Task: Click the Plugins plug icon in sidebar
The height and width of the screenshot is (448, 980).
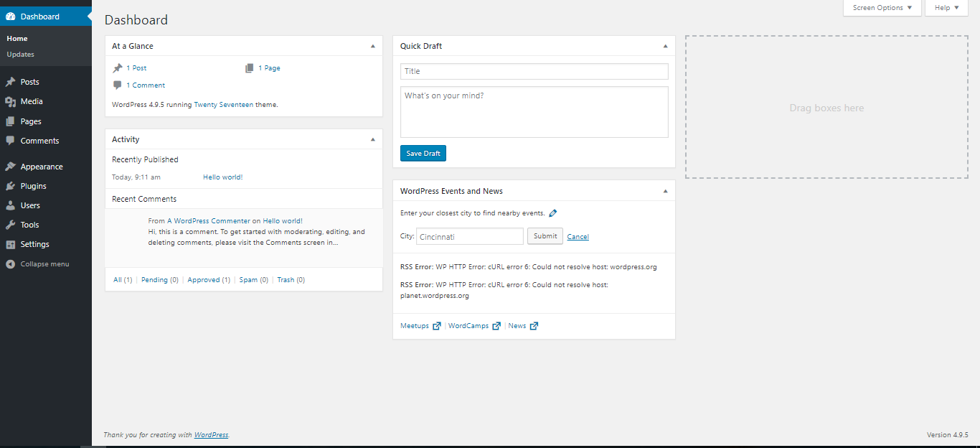Action: pyautogui.click(x=10, y=186)
